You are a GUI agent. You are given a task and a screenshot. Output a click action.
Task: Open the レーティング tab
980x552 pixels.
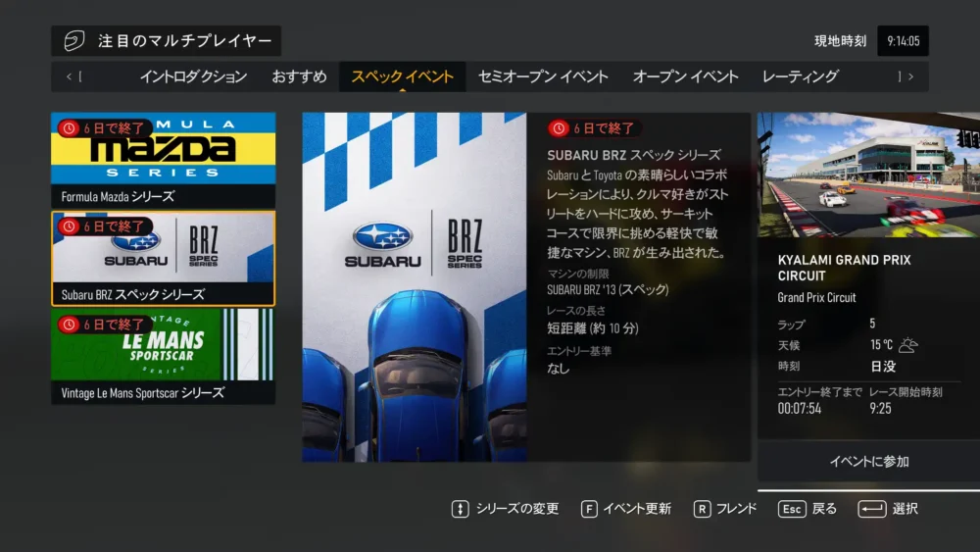click(x=800, y=76)
